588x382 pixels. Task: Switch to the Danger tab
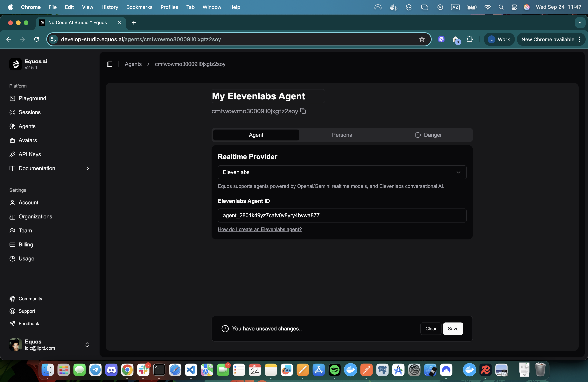coord(428,135)
